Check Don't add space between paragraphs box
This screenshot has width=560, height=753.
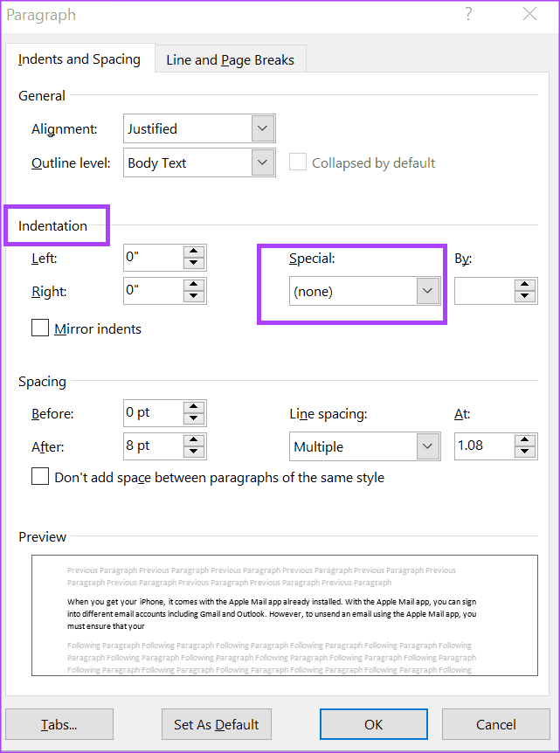point(40,477)
